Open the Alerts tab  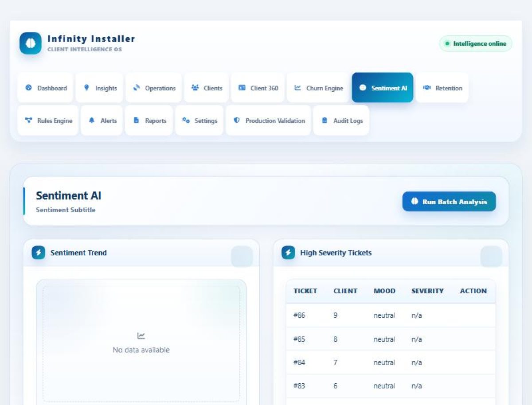102,121
